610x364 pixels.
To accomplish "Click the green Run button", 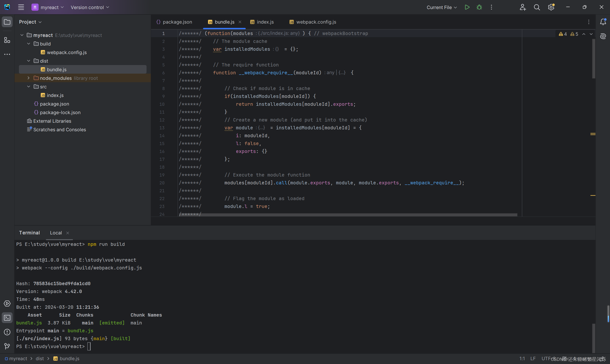I will (467, 7).
